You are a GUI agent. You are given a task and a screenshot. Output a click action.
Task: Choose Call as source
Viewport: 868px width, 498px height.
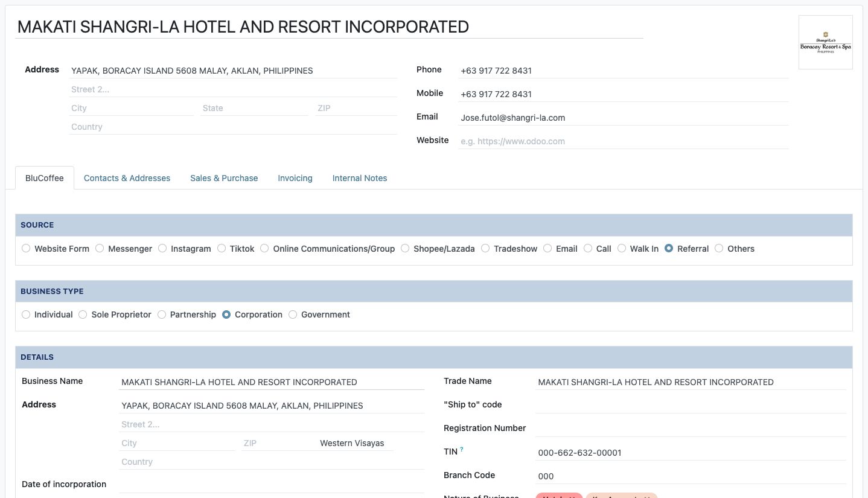pos(588,248)
